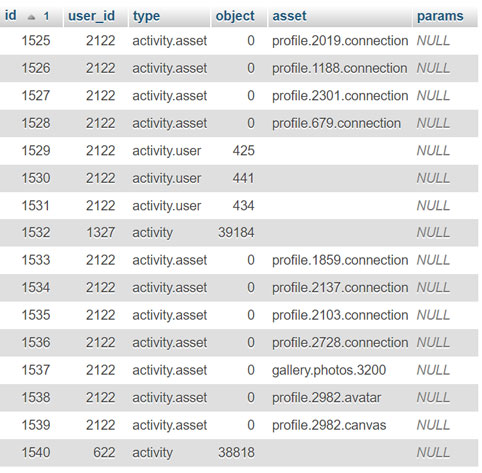Sort by the asset column header

(x=289, y=16)
